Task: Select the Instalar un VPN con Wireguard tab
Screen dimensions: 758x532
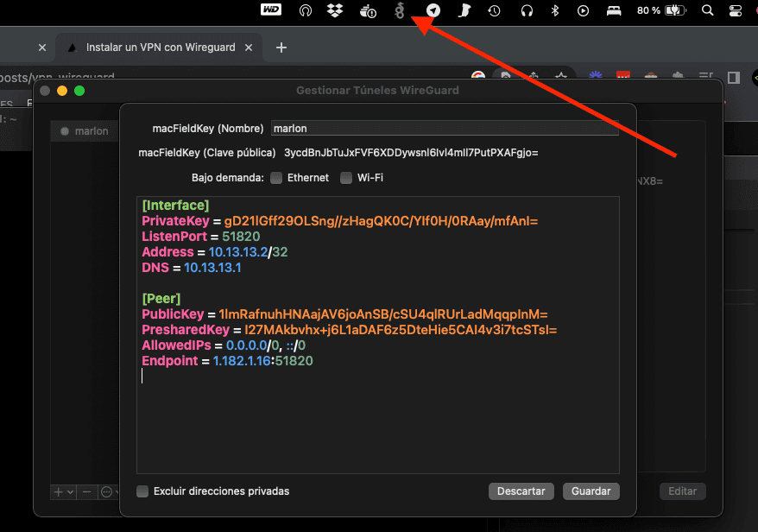Action: pyautogui.click(x=161, y=47)
